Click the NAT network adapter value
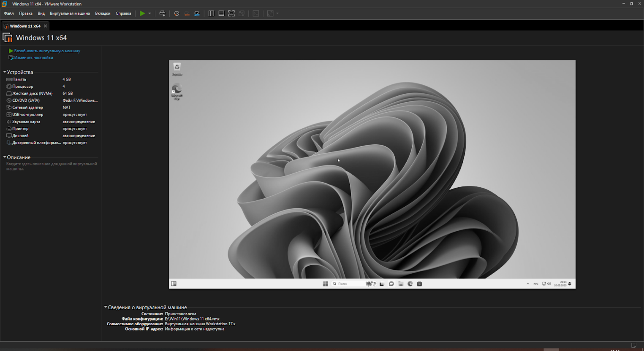Screen dimensions: 644x351 66,108
